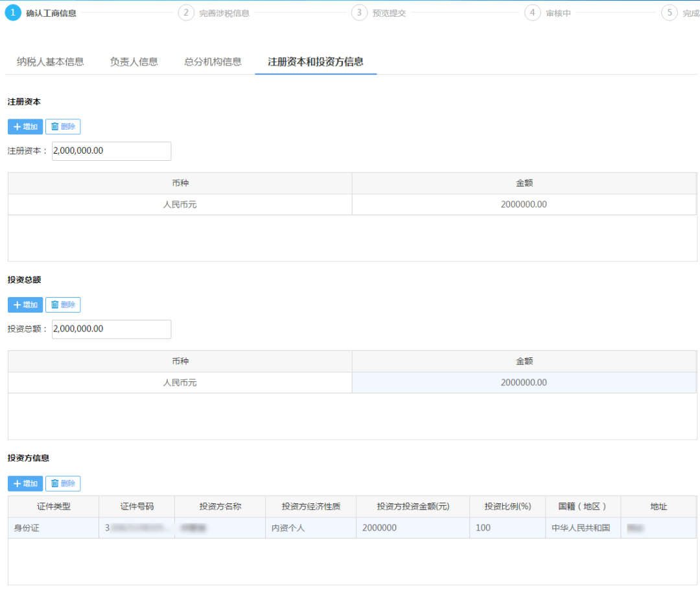
Task: Focus the 投资总额 amount input field
Action: [x=111, y=329]
